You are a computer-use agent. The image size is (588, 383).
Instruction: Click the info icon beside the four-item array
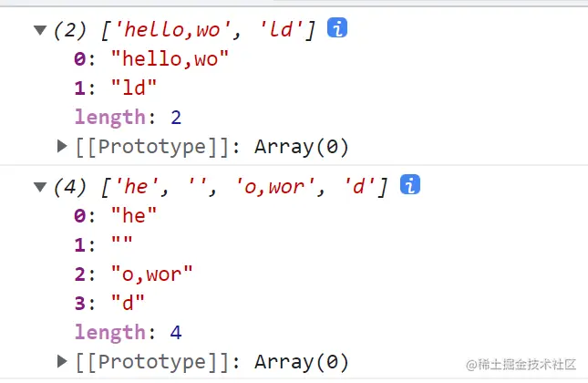click(x=411, y=186)
